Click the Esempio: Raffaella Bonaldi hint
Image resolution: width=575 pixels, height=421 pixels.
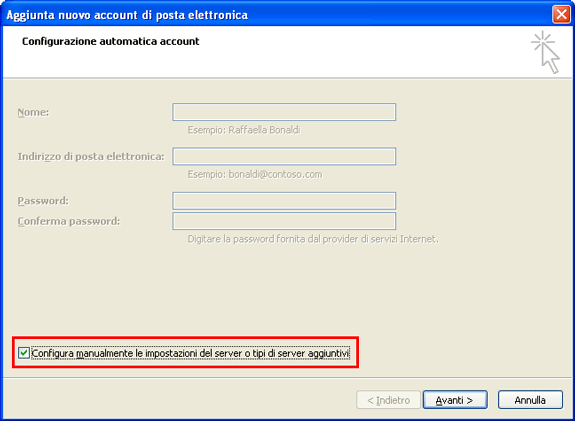pos(244,130)
